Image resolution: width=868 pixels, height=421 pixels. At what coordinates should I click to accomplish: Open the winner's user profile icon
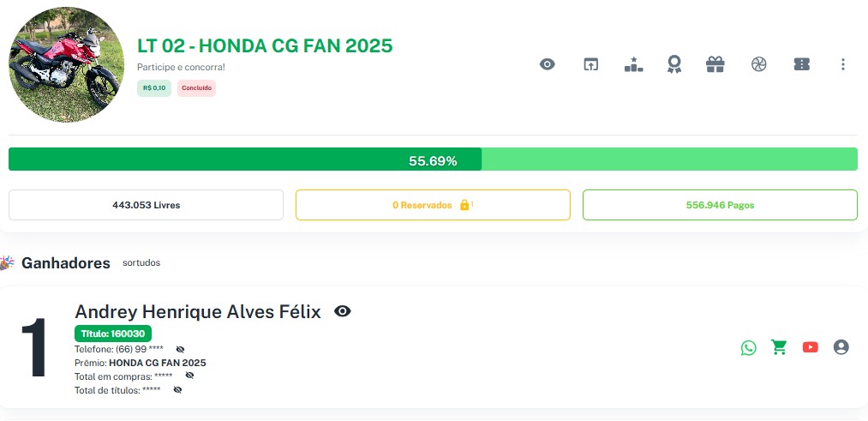841,347
